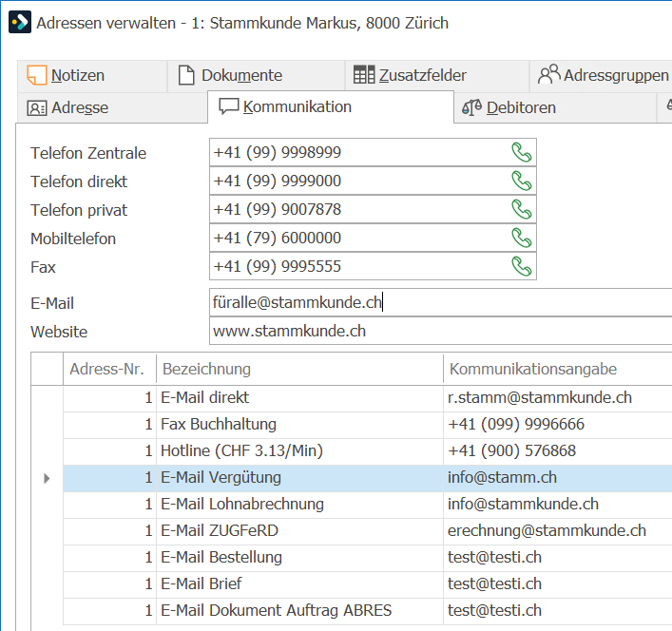Viewport: 672px width, 631px height.
Task: Dial the Telefon direkt number via phone icon
Action: coord(521,182)
